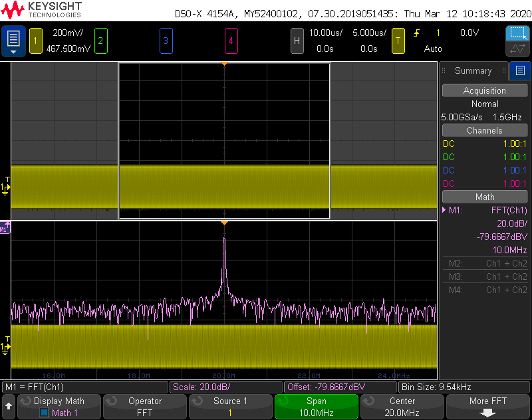The width and height of the screenshot is (532, 420).
Task: Click the Normal acquisition mode text
Action: click(485, 104)
